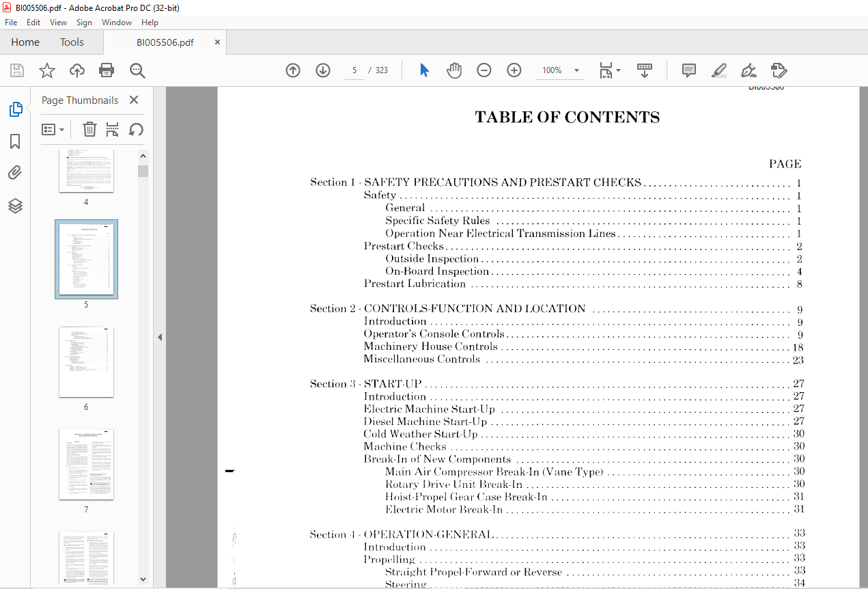868x589 pixels.
Task: Click the Prestart Lubrication entry
Action: 415,284
